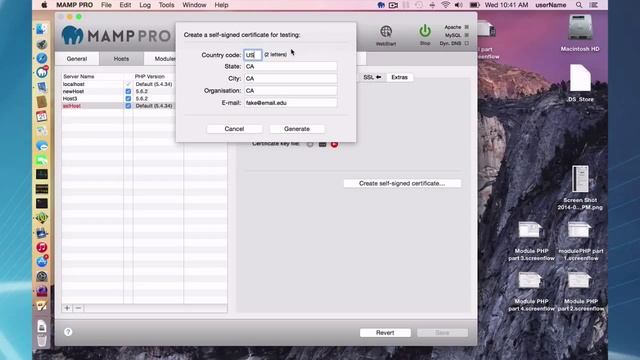Click the Organisation input field
Image resolution: width=640 pixels, height=360 pixels.
(290, 91)
